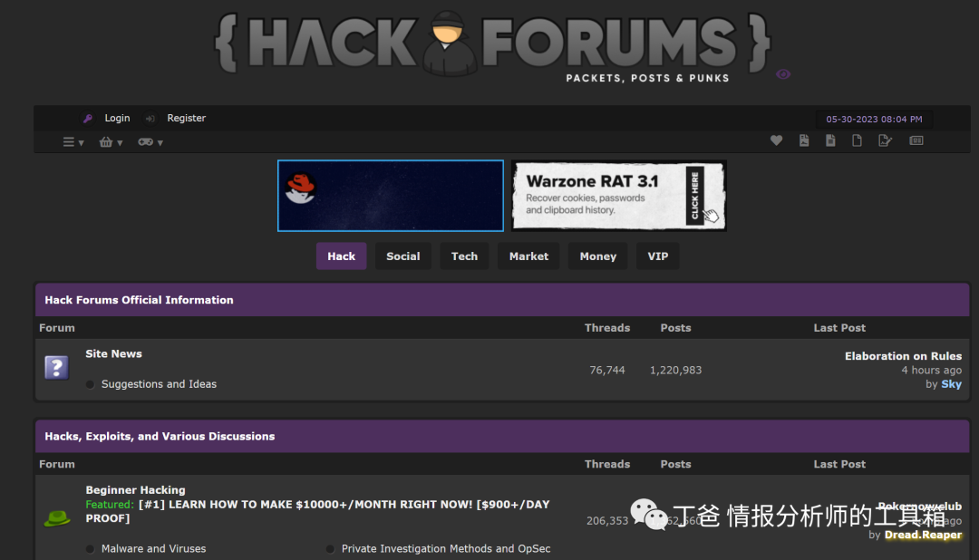This screenshot has height=560, width=979.
Task: Select the Hack tab
Action: click(x=341, y=256)
